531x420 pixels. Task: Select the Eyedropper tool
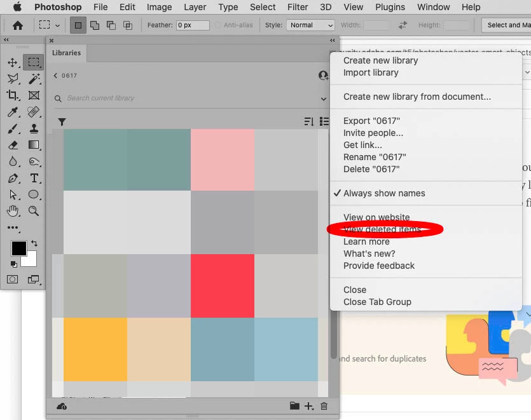click(x=13, y=112)
